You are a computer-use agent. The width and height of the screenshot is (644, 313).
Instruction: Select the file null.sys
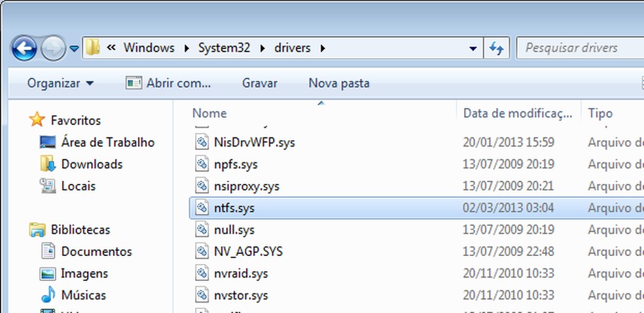pos(234,230)
